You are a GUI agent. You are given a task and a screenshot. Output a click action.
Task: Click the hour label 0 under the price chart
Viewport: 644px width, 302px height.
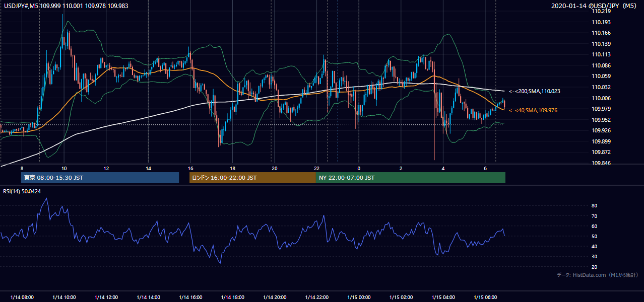(359, 168)
